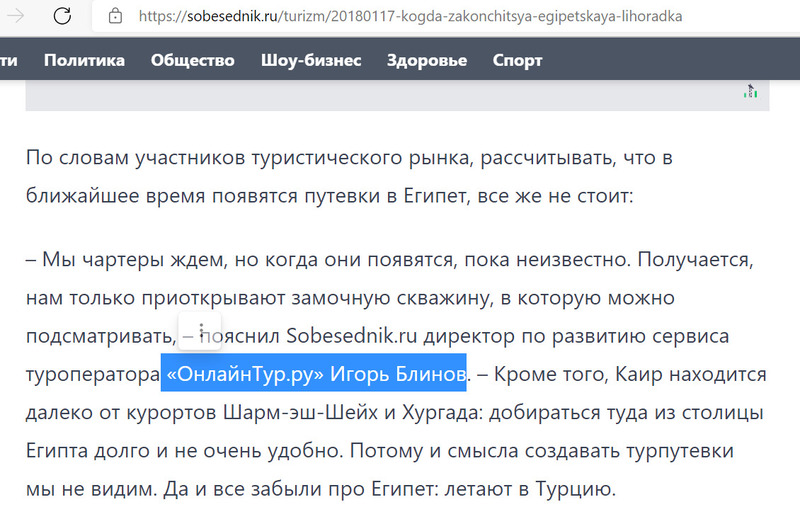Click the ad indicator icon on banner
Screen dimensions: 800x519
(749, 92)
